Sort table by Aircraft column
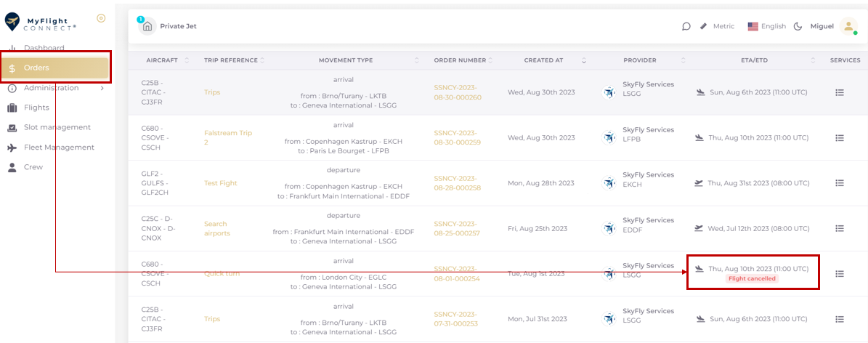 click(166, 60)
